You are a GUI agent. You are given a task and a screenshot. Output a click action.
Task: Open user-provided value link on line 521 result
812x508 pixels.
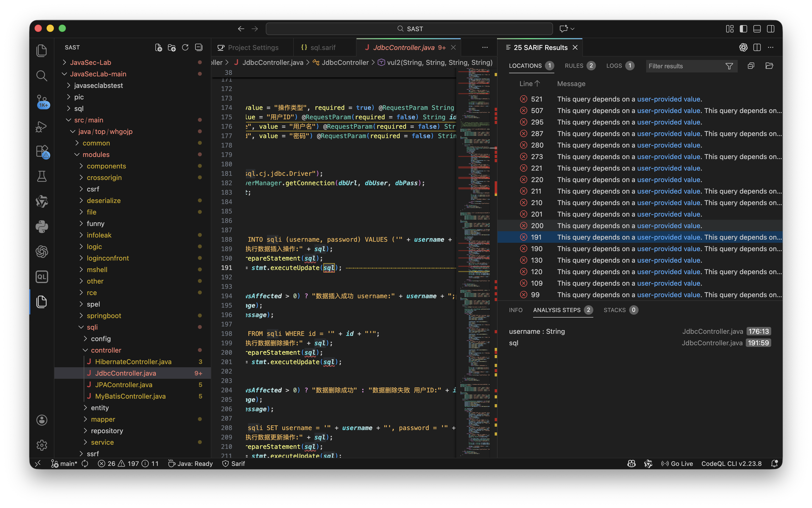coord(669,99)
